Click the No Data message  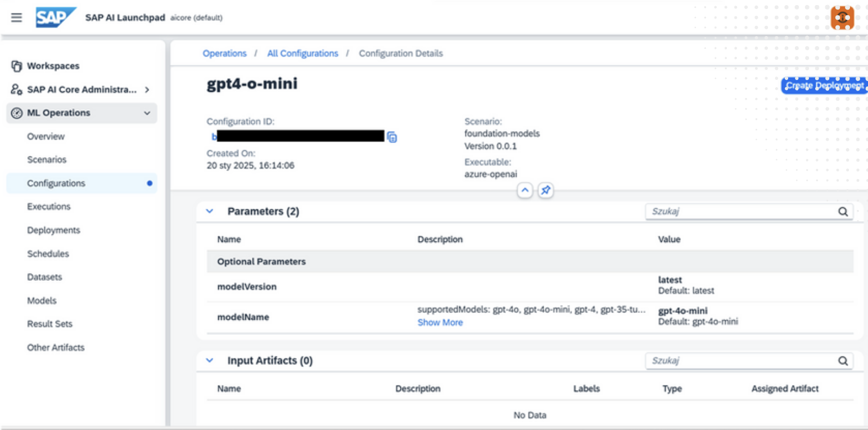[x=530, y=415]
